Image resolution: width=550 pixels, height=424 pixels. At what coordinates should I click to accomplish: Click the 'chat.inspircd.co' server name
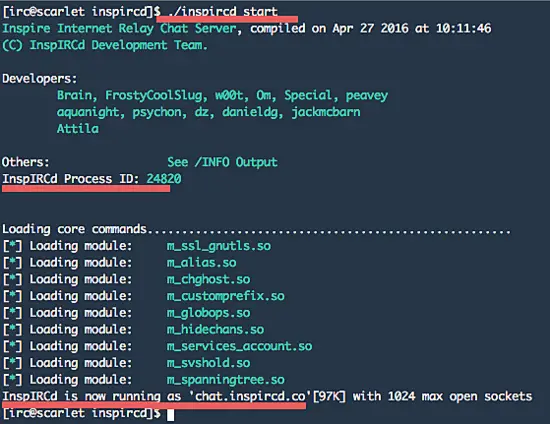click(x=250, y=396)
